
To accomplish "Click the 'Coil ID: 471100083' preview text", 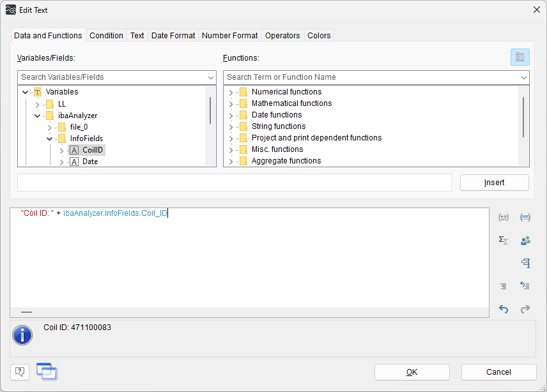I will click(x=77, y=328).
